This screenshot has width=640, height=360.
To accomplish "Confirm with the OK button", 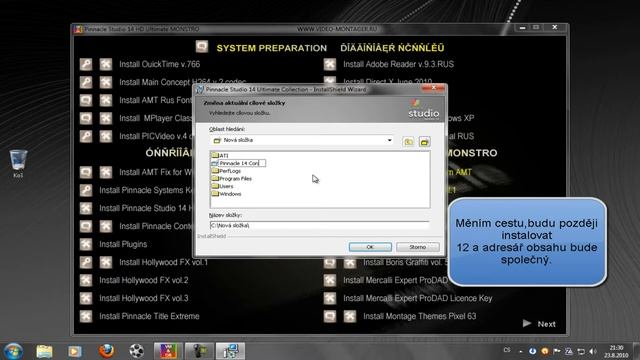I will click(x=370, y=247).
